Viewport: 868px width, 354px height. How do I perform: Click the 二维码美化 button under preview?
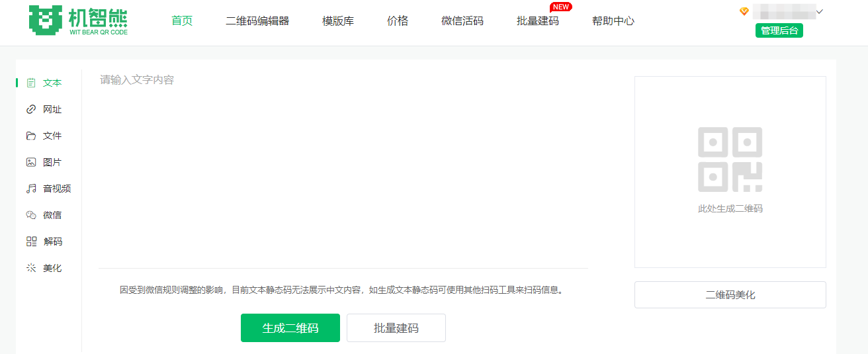point(730,294)
